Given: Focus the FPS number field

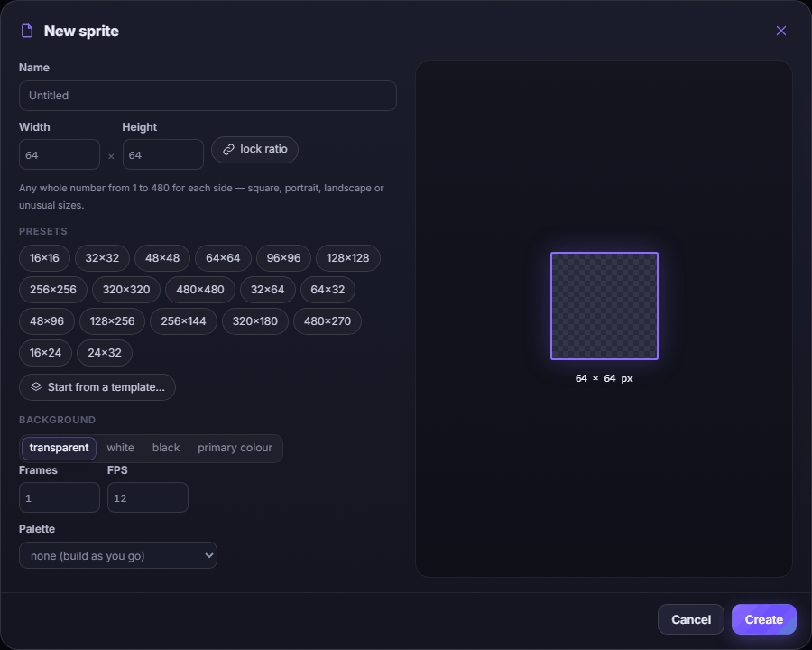Looking at the screenshot, I should [x=148, y=497].
